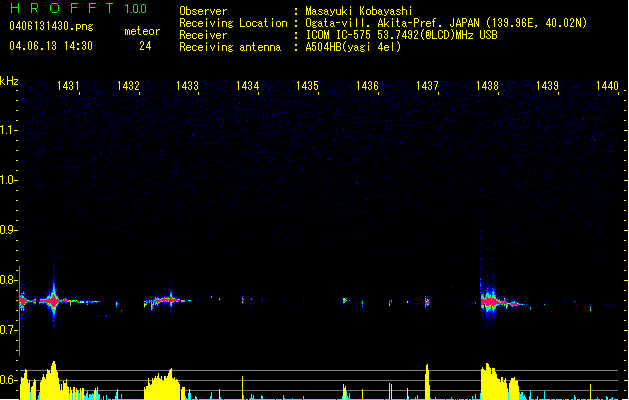Click the 1436 time marker
The height and width of the screenshot is (400, 629).
(367, 86)
